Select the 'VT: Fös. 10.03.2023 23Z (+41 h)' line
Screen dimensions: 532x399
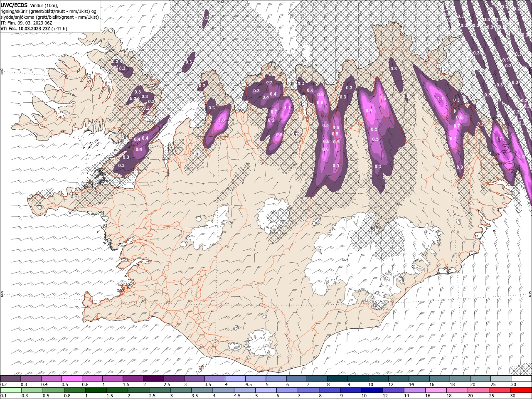tap(34, 29)
